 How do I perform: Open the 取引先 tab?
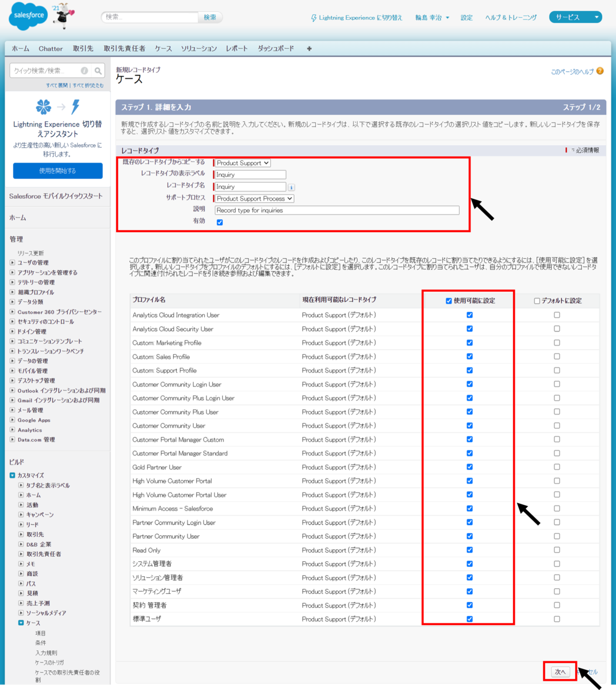click(x=83, y=49)
